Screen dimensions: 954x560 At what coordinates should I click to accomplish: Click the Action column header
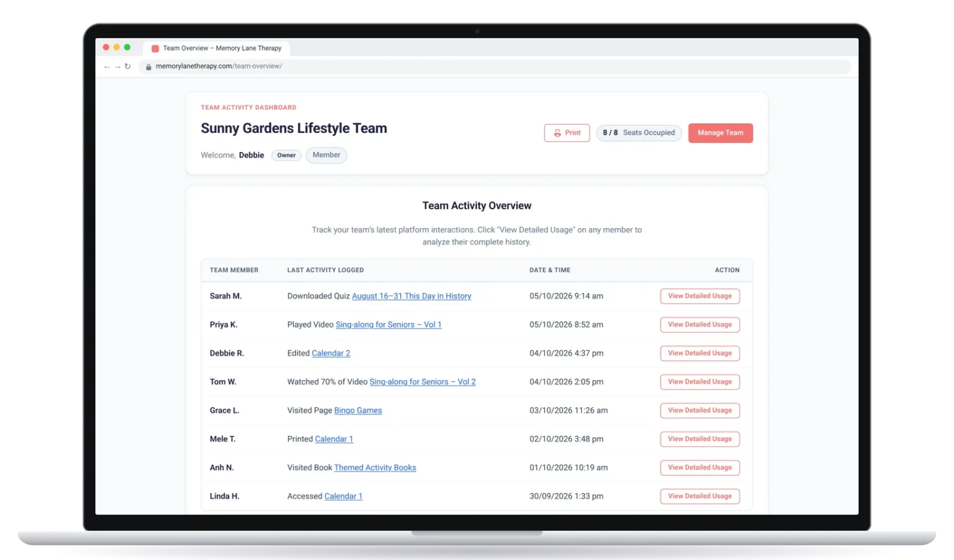[727, 270]
